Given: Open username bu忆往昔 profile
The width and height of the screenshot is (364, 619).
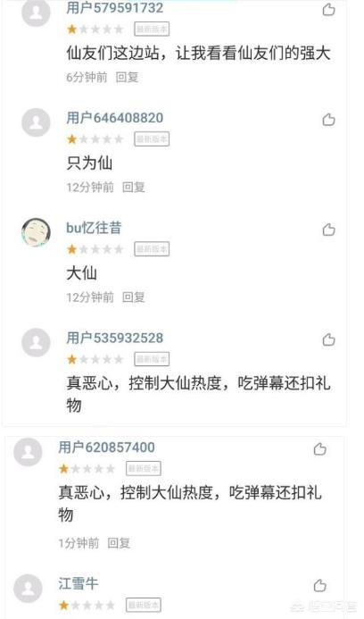Looking at the screenshot, I should [94, 228].
